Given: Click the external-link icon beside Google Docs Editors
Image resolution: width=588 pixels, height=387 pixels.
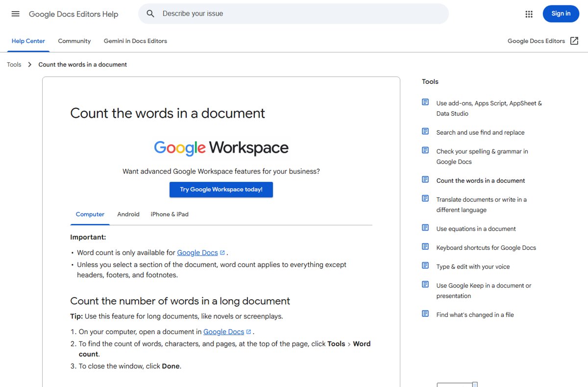Looking at the screenshot, I should pos(574,41).
